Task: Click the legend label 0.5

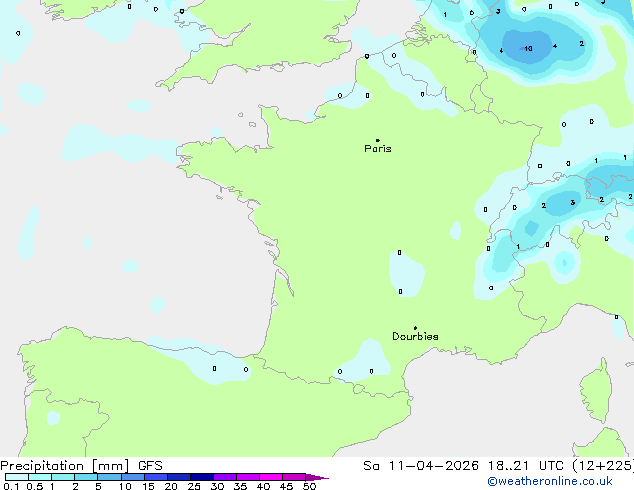Action: point(35,486)
